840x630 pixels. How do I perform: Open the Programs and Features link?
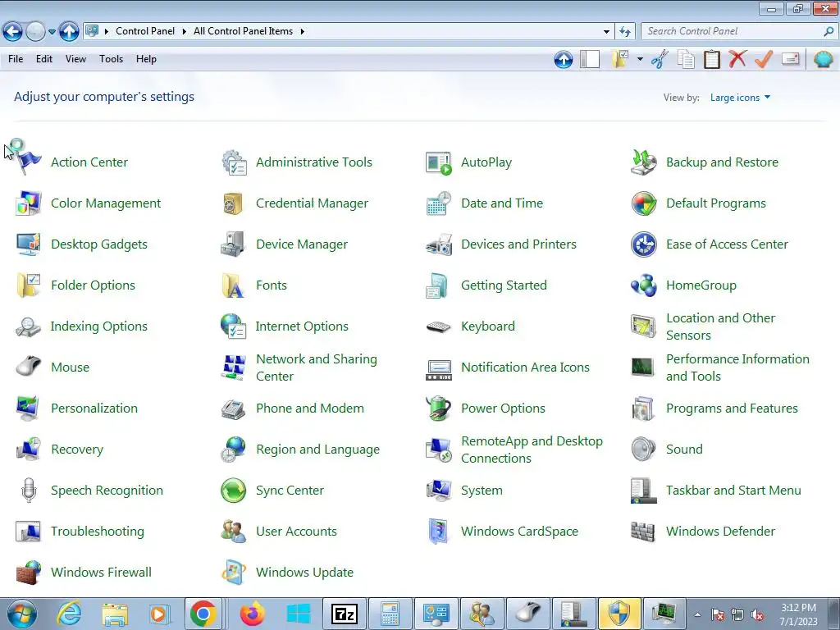pyautogui.click(x=732, y=409)
